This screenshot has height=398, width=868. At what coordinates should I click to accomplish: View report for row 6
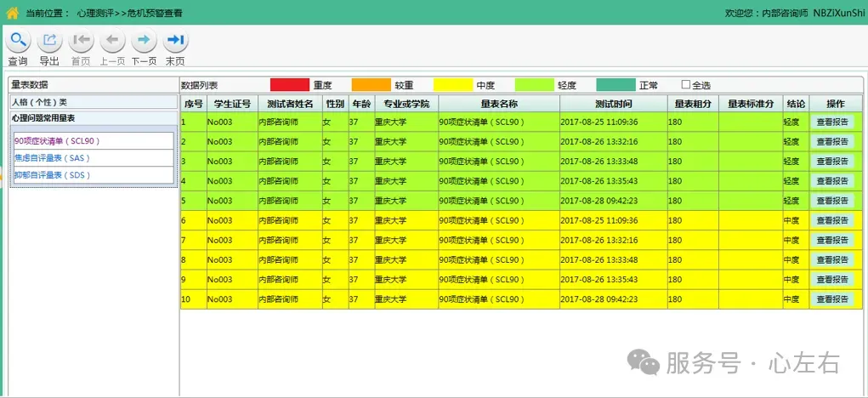click(x=832, y=220)
